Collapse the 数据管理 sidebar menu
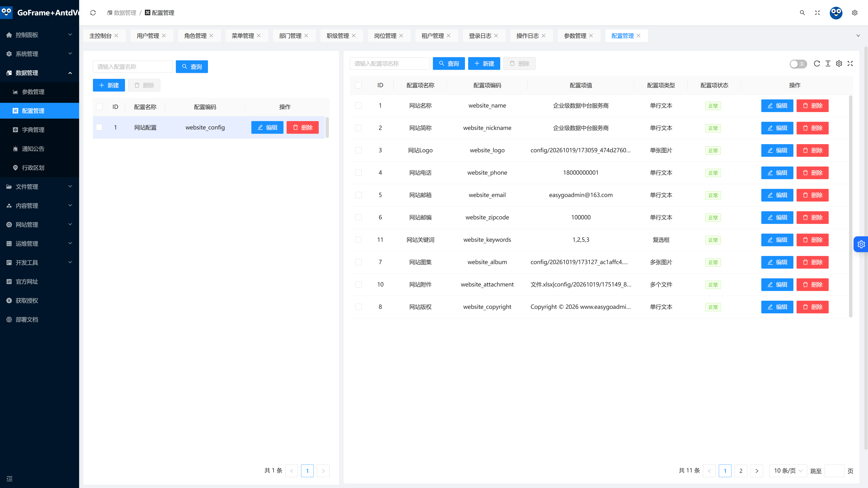 (39, 73)
